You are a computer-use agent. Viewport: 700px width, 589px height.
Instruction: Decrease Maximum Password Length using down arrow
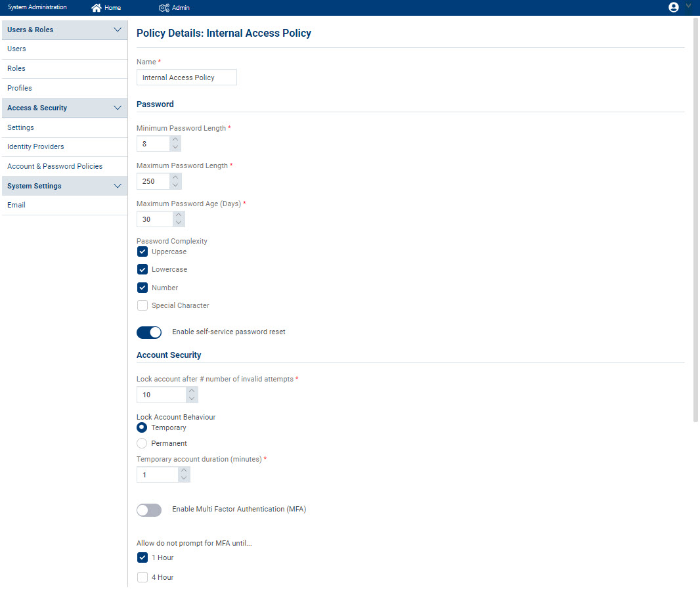tap(175, 185)
